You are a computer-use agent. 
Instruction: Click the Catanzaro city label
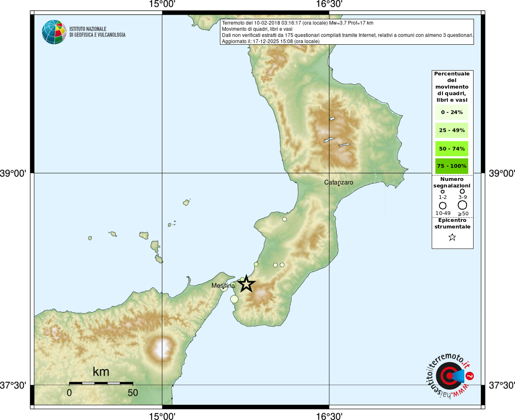click(x=339, y=183)
